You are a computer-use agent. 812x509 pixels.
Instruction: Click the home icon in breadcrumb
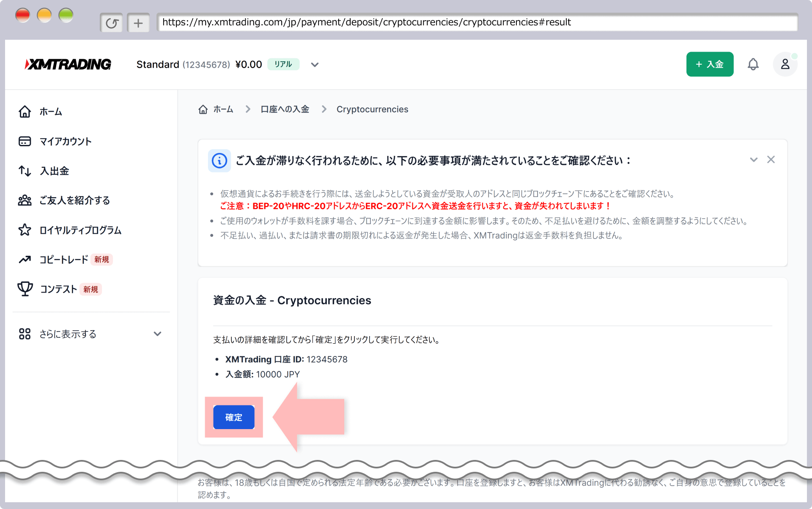pos(203,109)
